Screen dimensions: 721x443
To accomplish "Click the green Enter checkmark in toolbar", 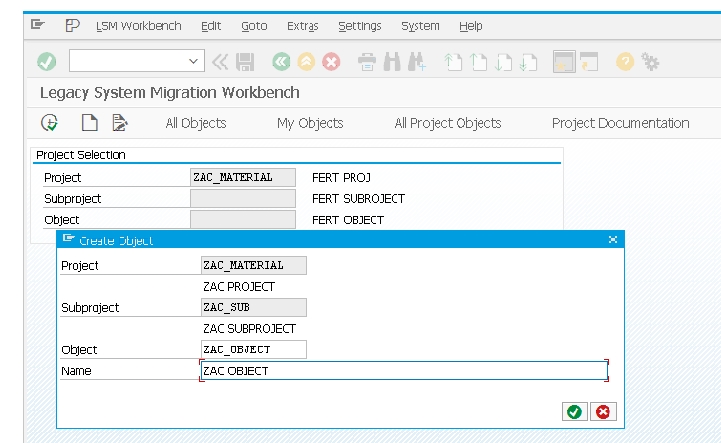I will click(46, 61).
